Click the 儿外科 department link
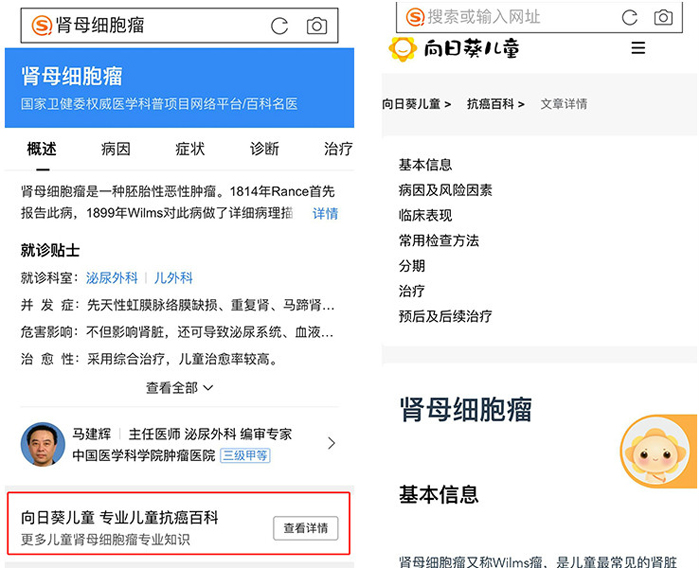 coord(173,278)
